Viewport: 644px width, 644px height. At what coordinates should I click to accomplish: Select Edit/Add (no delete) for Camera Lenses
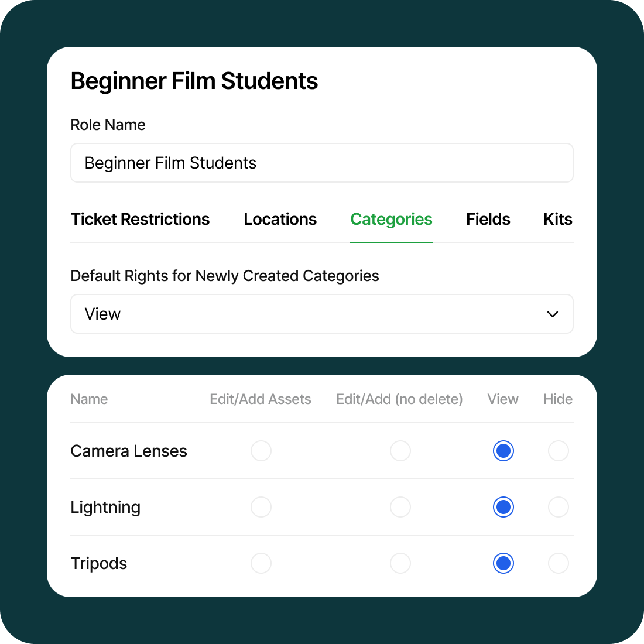(400, 451)
